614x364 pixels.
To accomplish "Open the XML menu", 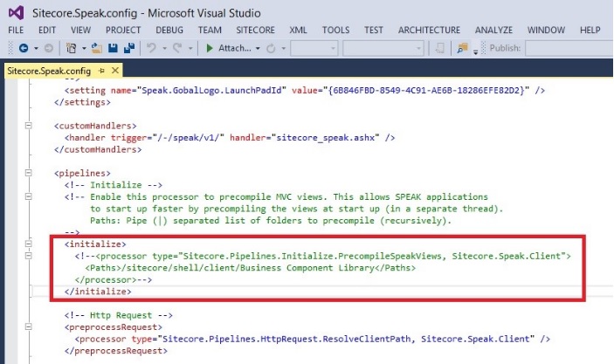I will click(x=298, y=31).
